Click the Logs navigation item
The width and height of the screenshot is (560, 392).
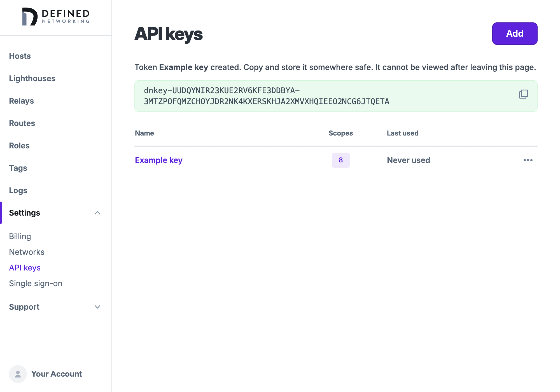(18, 190)
